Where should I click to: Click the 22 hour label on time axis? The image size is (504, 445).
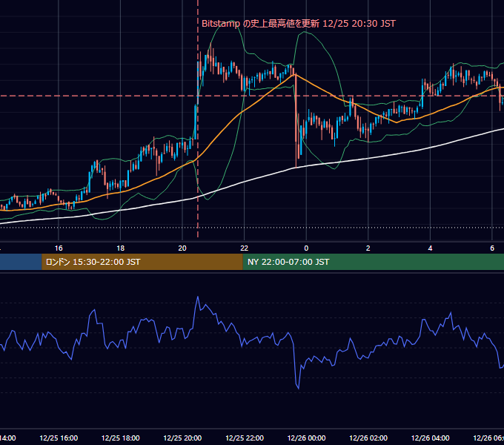[x=245, y=248]
